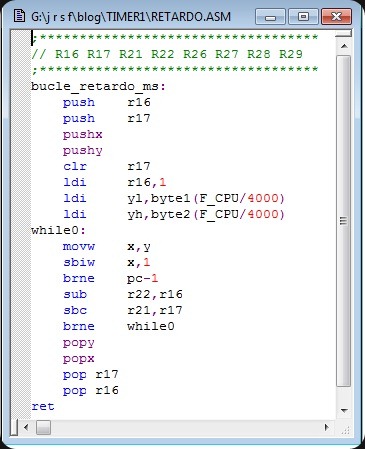Click the comment line listing R16 R17 R21
The width and height of the screenshot is (365, 449).
pyautogui.click(x=167, y=54)
